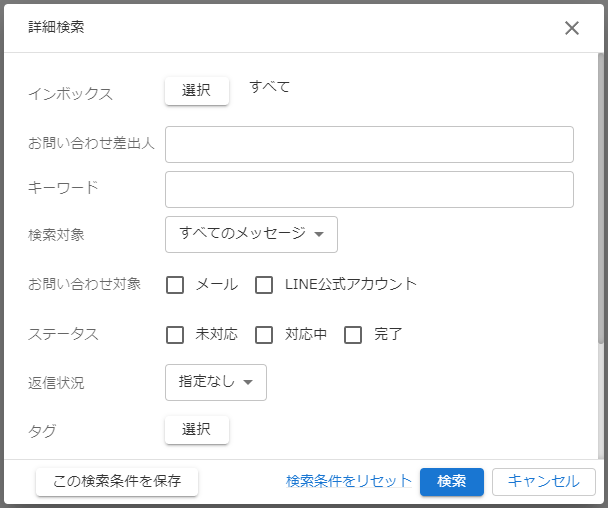Click the ステータス label

point(63,334)
